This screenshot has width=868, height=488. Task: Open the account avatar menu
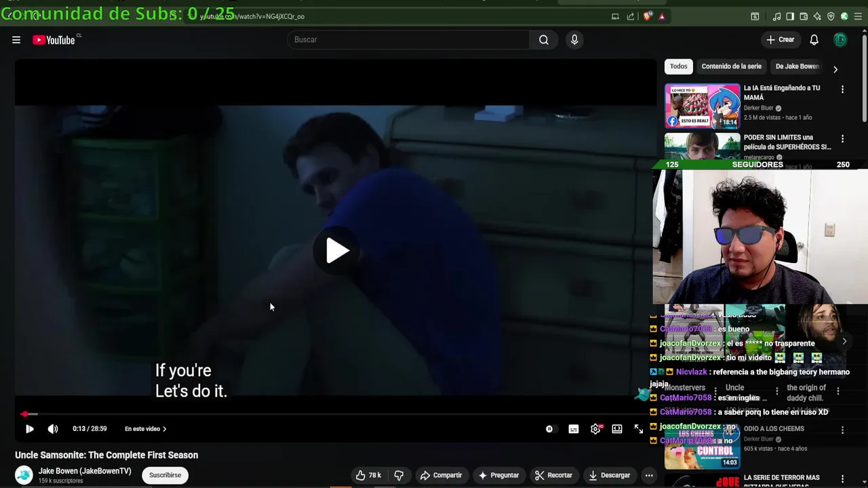coord(840,40)
